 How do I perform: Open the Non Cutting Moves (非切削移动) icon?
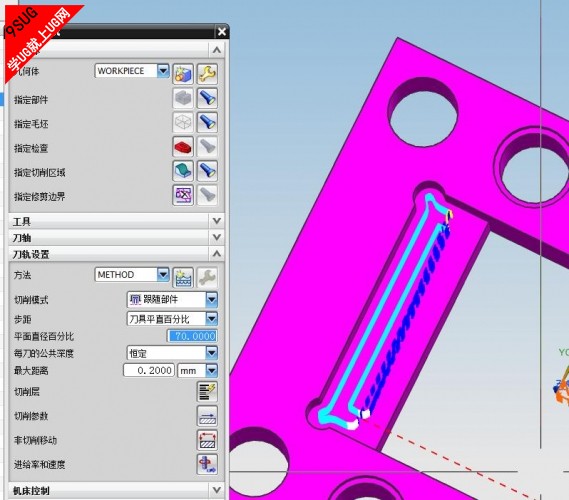207,440
